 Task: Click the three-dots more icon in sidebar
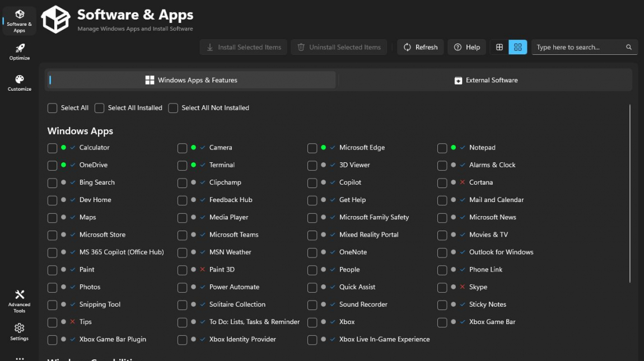coord(19,359)
